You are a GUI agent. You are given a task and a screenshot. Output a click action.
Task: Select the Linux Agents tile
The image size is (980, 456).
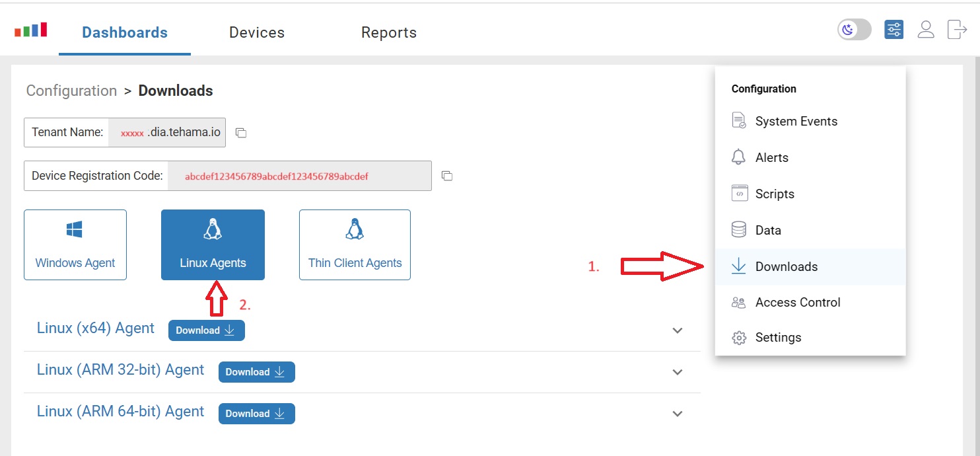(213, 245)
